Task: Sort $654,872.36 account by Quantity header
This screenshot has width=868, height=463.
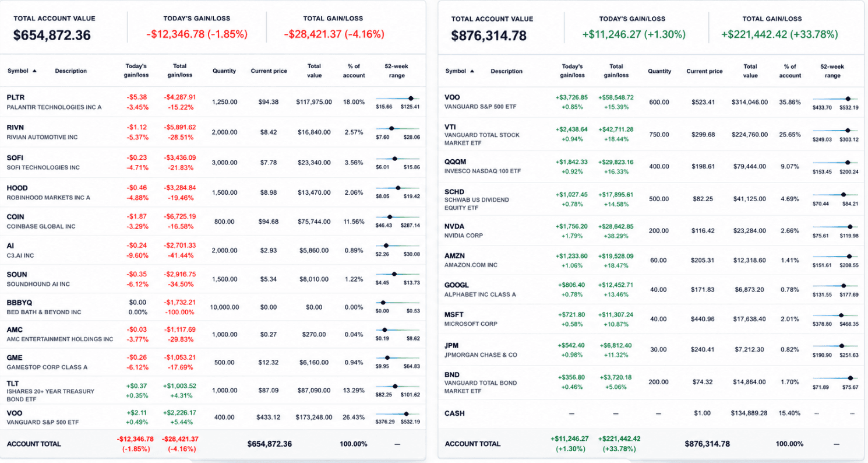Action: click(224, 71)
